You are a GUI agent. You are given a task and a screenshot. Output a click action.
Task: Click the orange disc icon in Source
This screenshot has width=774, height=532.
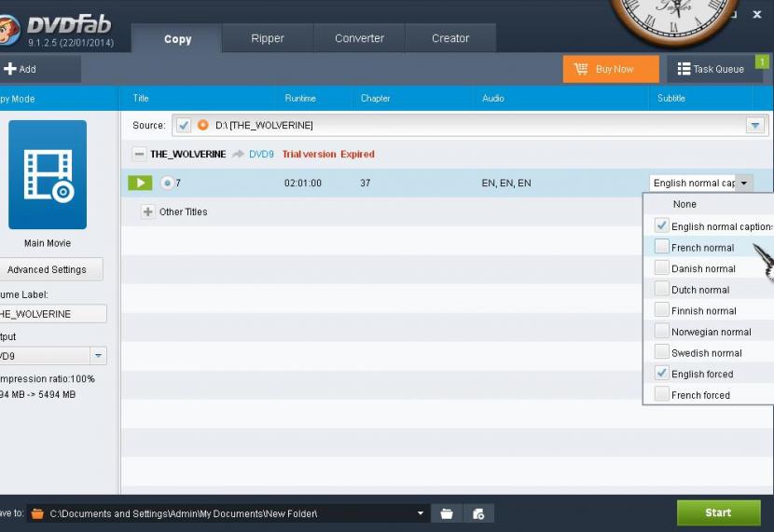202,125
